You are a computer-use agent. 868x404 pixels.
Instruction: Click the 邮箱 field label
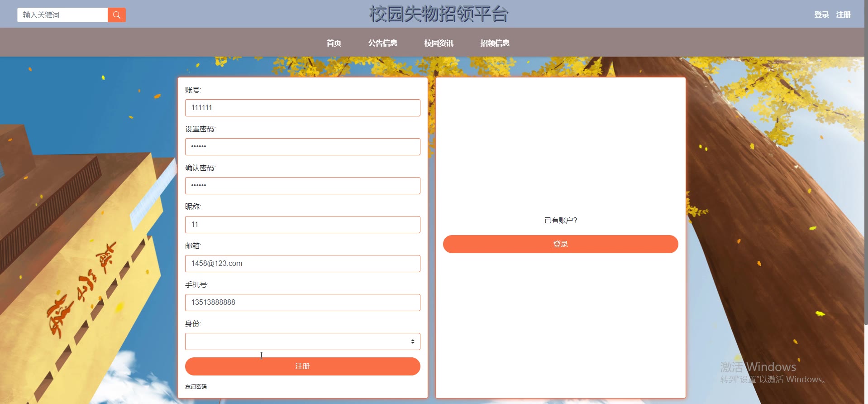tap(193, 246)
